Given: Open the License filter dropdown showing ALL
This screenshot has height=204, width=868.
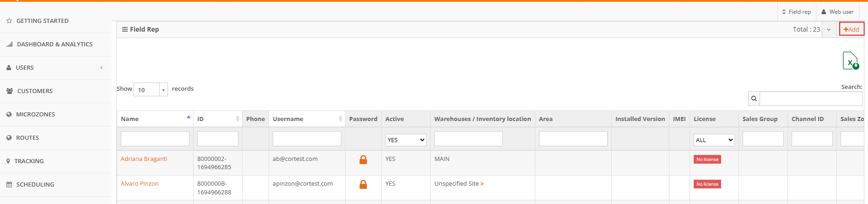Looking at the screenshot, I should [714, 140].
